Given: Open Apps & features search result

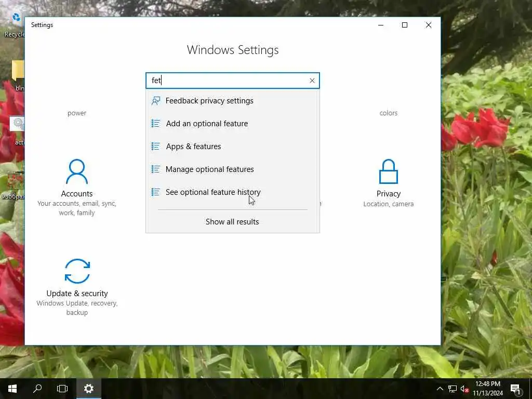Looking at the screenshot, I should coord(232,146).
